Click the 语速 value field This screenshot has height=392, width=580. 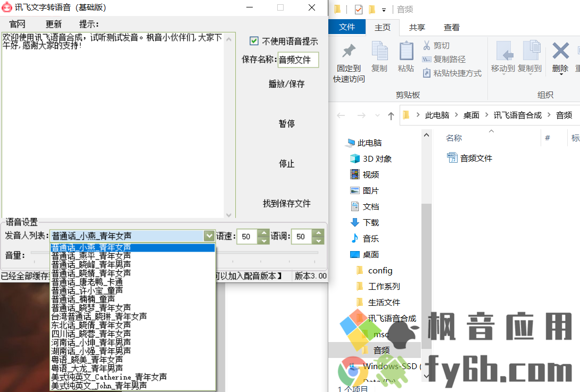point(247,237)
